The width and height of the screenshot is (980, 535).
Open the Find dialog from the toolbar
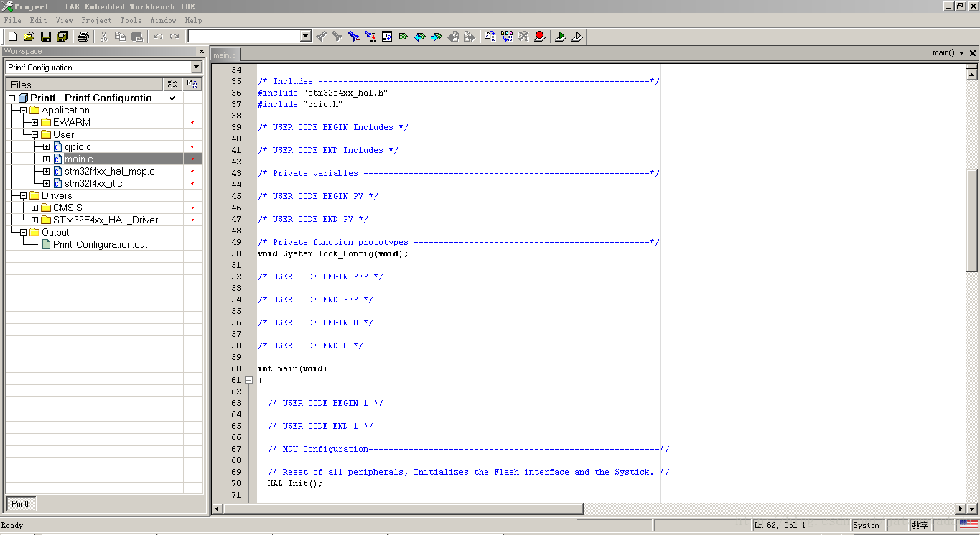point(353,36)
